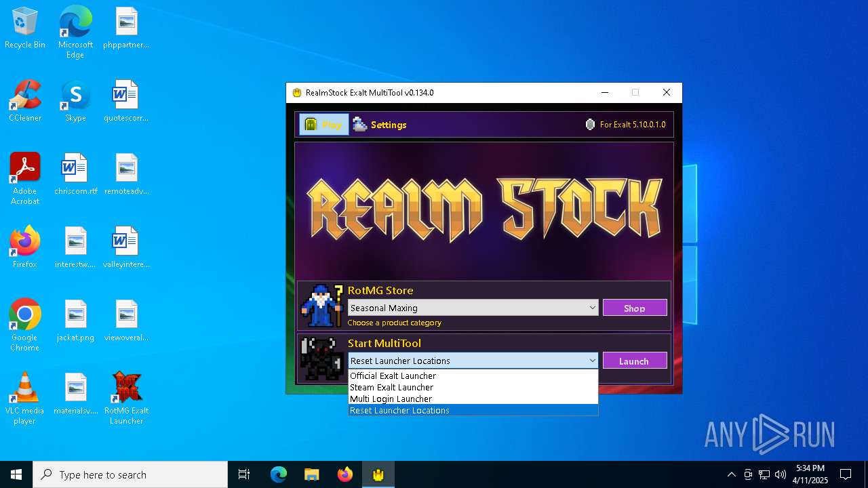868x488 pixels.
Task: Open Skype desktop shortcut
Action: pos(75,101)
